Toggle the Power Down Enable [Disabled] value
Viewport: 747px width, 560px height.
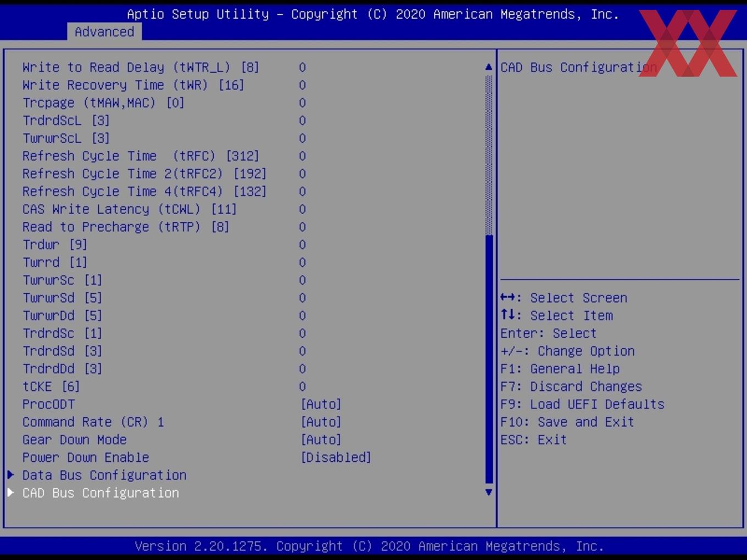(336, 457)
